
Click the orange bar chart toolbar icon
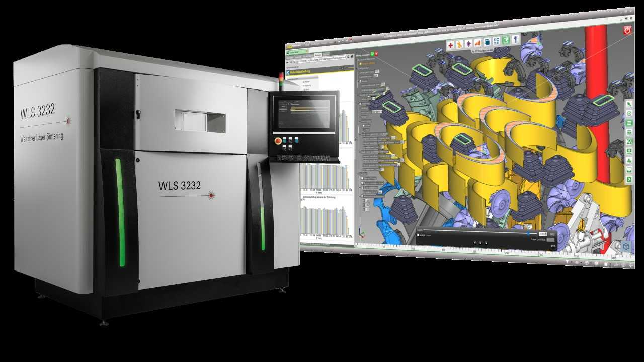(477, 43)
